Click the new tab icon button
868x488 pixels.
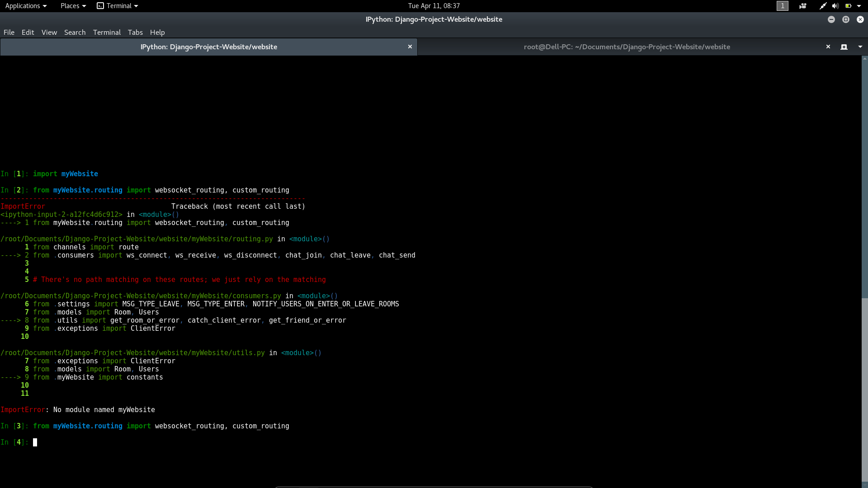coord(844,47)
